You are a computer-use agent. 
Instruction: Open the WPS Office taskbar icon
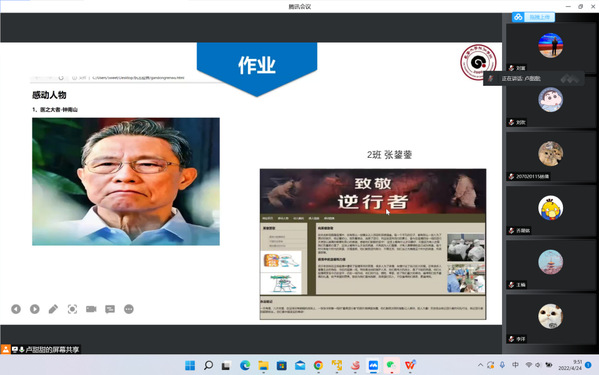[x=410, y=365]
